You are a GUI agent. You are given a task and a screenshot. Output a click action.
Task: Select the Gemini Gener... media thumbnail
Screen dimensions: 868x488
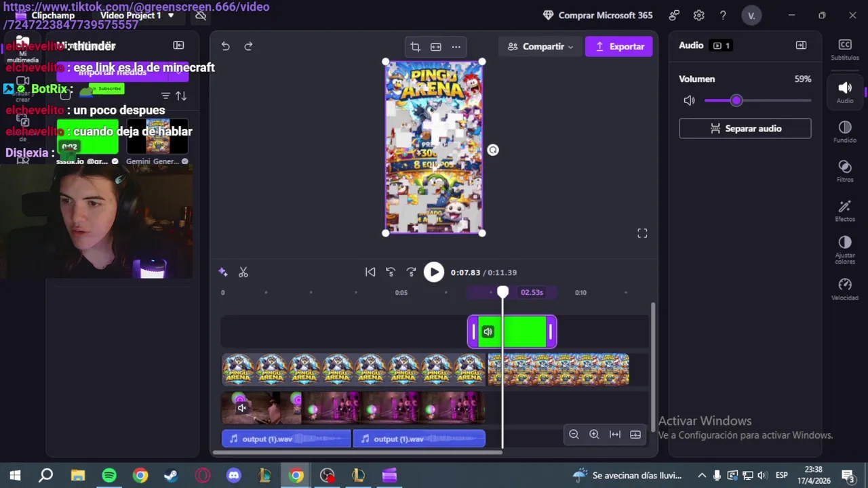pyautogui.click(x=158, y=137)
